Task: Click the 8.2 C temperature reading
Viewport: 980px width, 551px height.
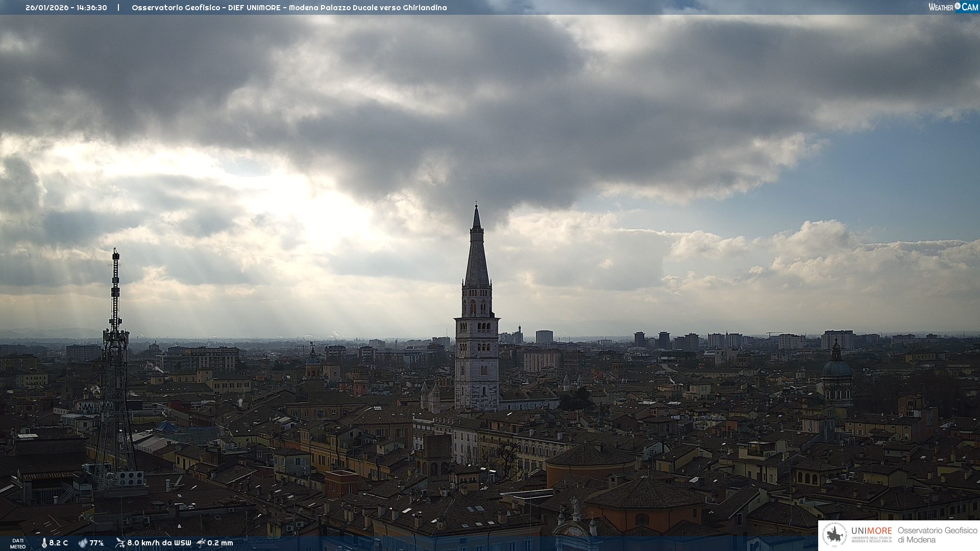Action: tap(59, 543)
